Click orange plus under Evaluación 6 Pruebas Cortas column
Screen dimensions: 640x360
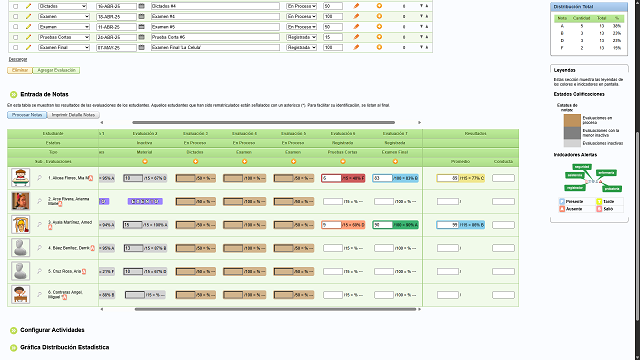343,162
